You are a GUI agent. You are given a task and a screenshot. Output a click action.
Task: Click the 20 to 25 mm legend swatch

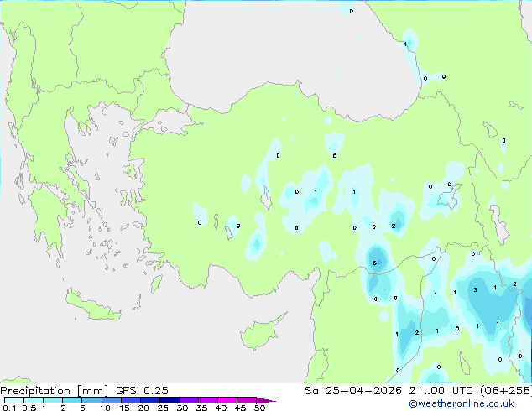pos(149,400)
